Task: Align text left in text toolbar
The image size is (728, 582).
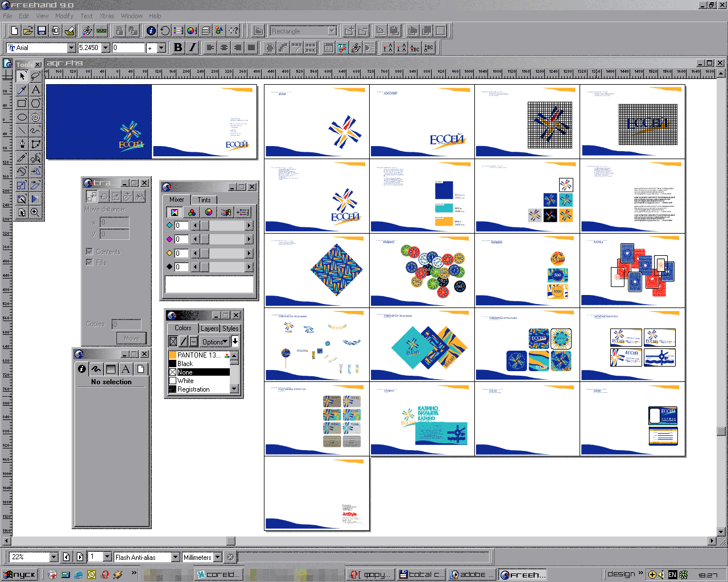Action: pyautogui.click(x=210, y=47)
